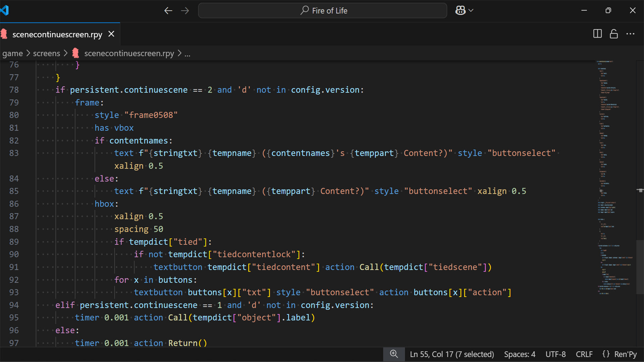
Task: Expand the Copilot dropdown chevron
Action: pyautogui.click(x=471, y=11)
